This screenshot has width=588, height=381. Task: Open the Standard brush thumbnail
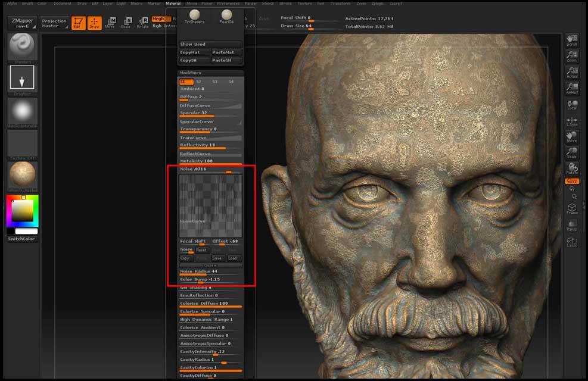click(x=23, y=47)
